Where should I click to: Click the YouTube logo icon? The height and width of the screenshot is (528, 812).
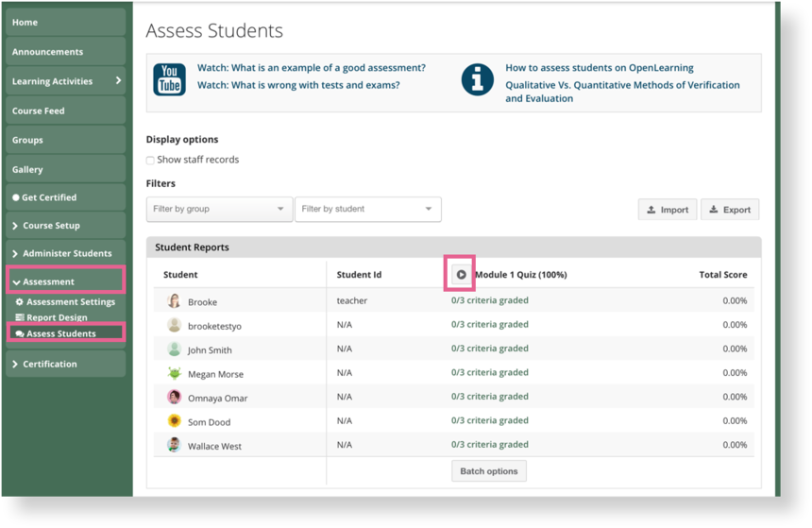click(x=169, y=79)
